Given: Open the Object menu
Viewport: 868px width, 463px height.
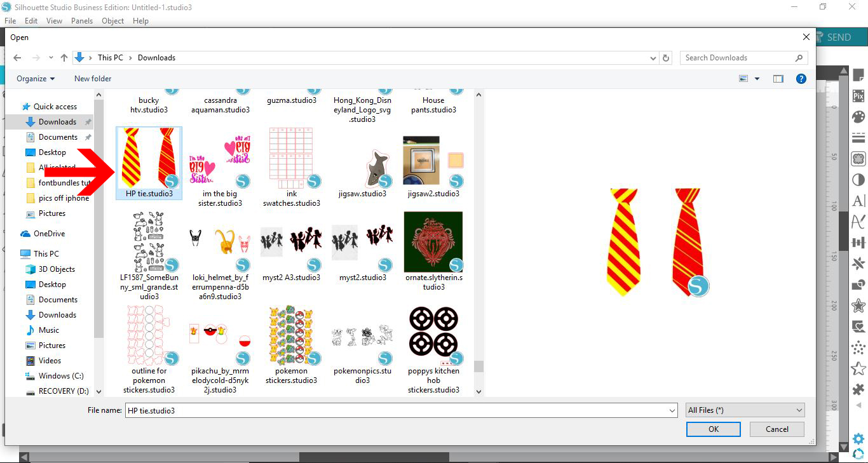Looking at the screenshot, I should coord(113,21).
